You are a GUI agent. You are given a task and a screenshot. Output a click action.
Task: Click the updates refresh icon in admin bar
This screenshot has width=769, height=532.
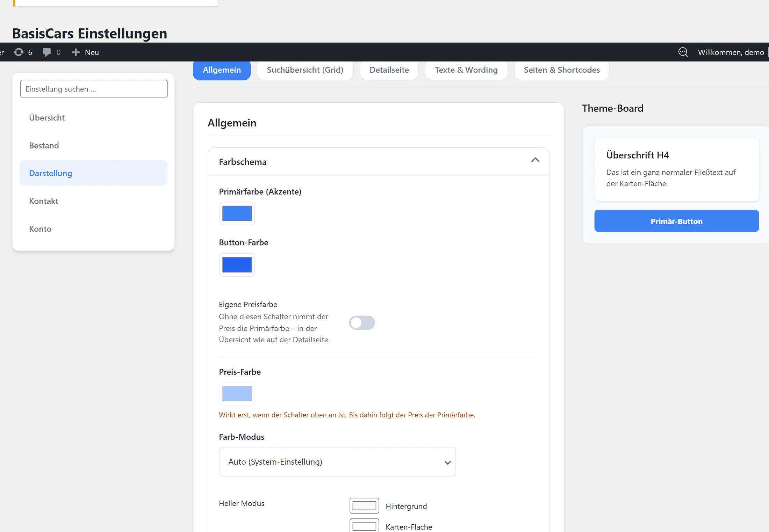coord(19,52)
